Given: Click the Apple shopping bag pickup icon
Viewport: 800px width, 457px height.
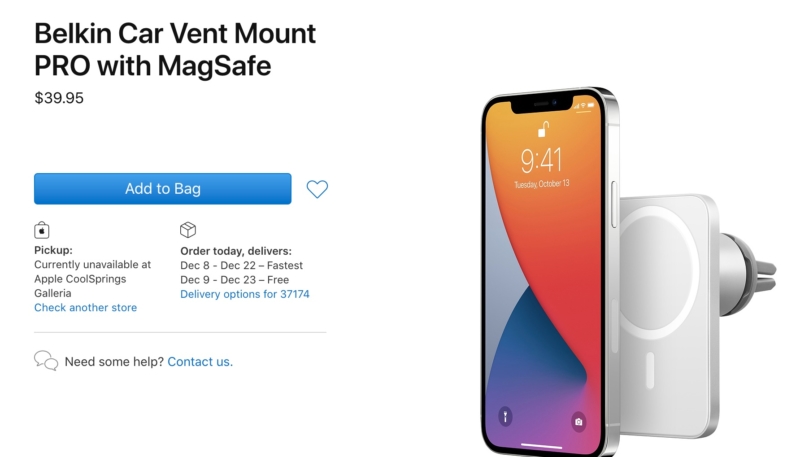Looking at the screenshot, I should (x=42, y=230).
